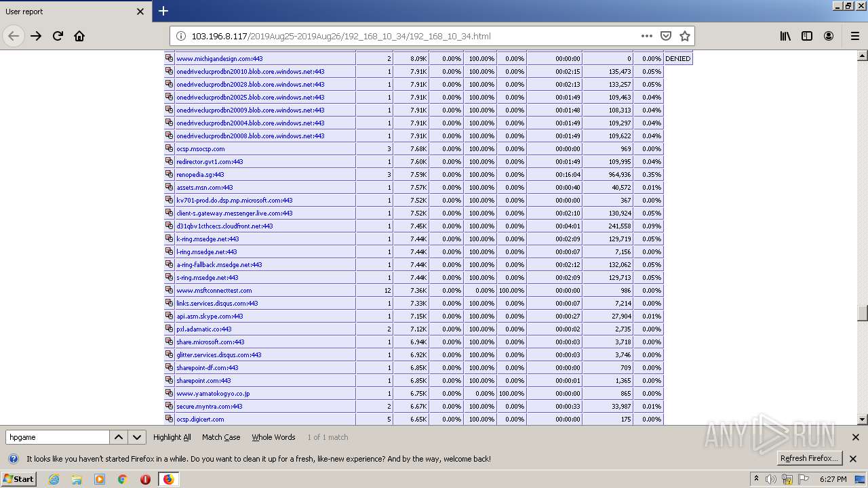Show site information for this address
This screenshot has height=488, width=868.
point(181,36)
